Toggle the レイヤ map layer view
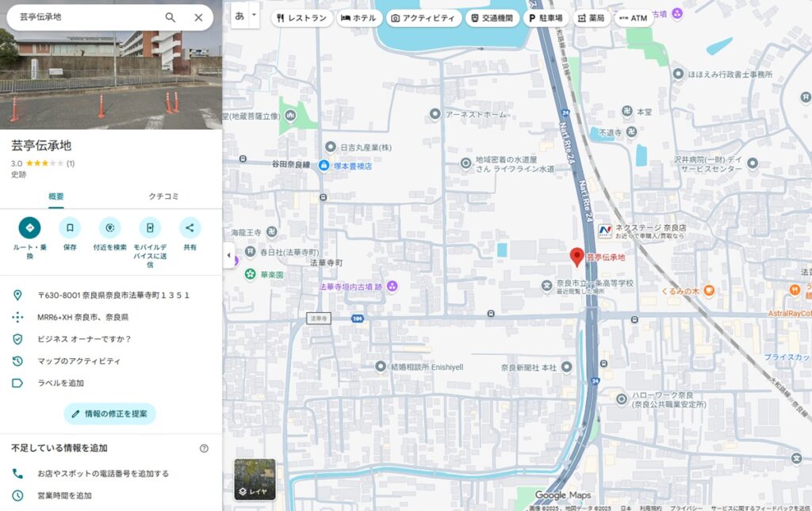812x511 pixels. (255, 479)
